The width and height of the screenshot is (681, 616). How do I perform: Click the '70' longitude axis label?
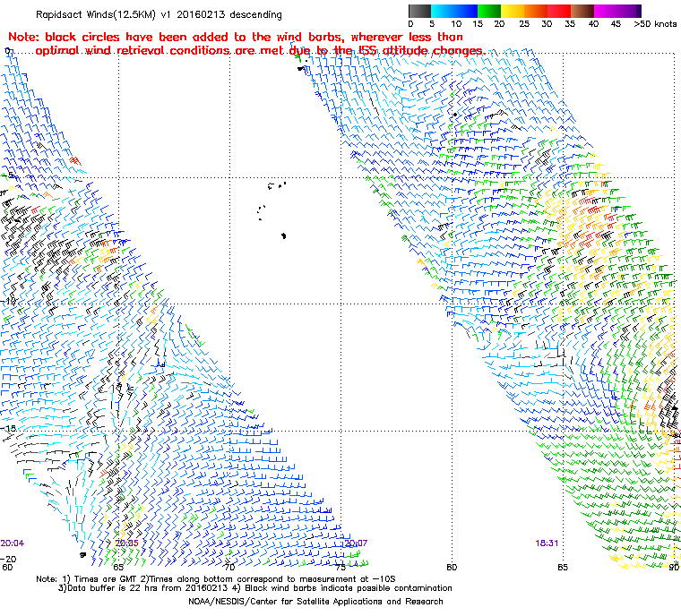click(x=229, y=567)
